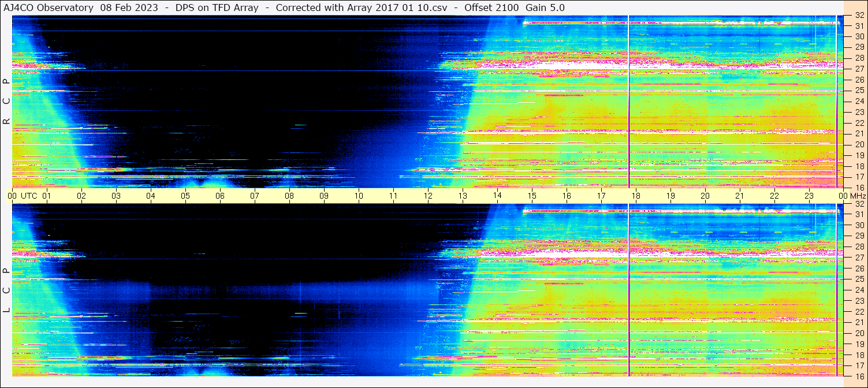The width and height of the screenshot is (868, 388).
Task: Pick the "20" hour label on time axis
Action: click(x=705, y=196)
